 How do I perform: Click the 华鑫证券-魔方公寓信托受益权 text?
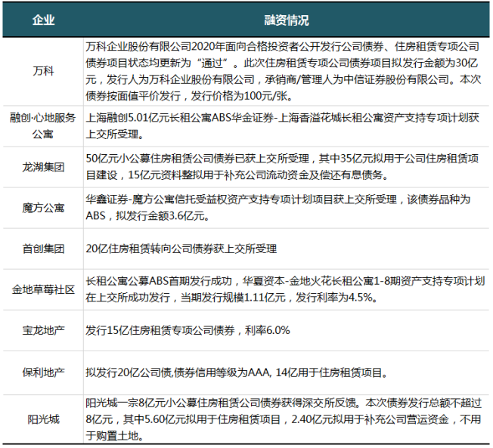pos(278,208)
